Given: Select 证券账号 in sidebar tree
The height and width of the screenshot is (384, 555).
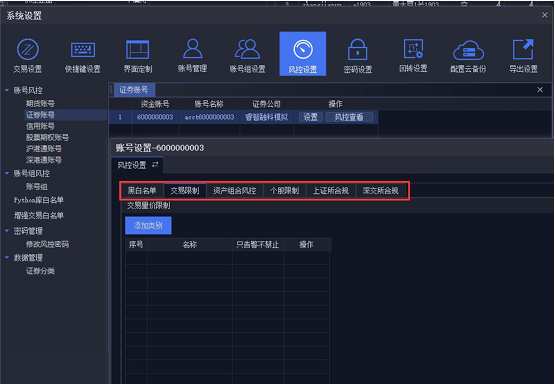Looking at the screenshot, I should pyautogui.click(x=40, y=115).
